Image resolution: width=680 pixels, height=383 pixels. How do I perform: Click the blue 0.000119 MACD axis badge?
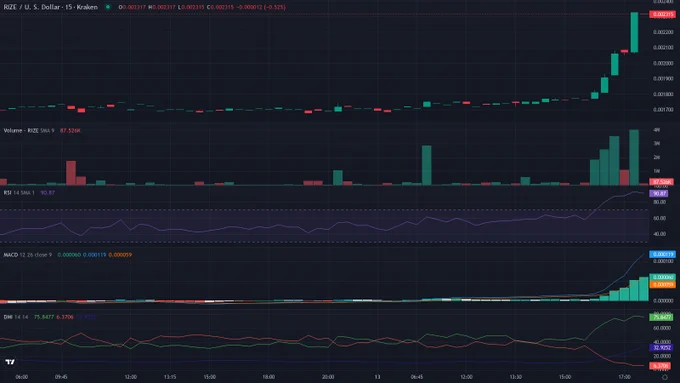tap(662, 254)
